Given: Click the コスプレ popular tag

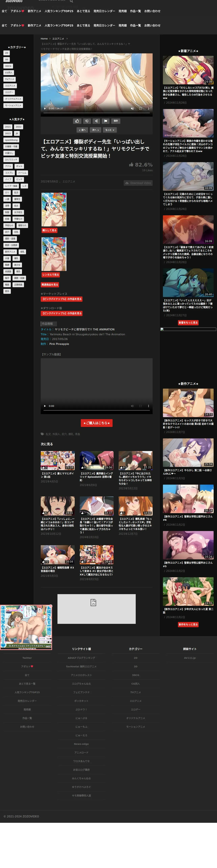Looking at the screenshot, I should pos(9,173).
